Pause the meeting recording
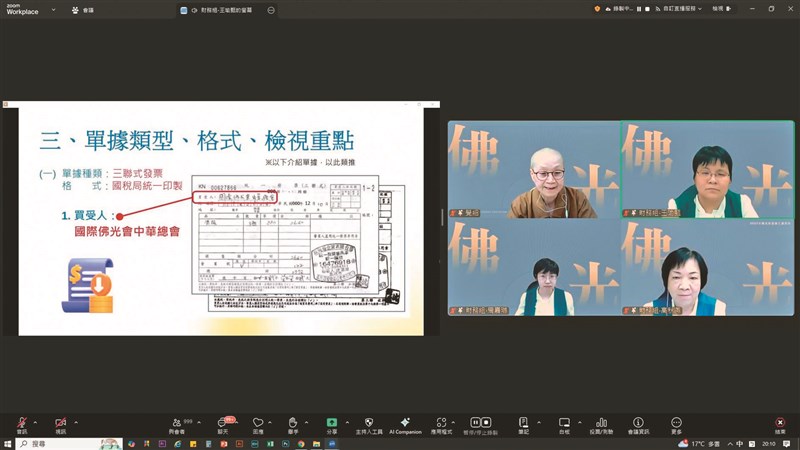The image size is (800, 450). click(474, 423)
